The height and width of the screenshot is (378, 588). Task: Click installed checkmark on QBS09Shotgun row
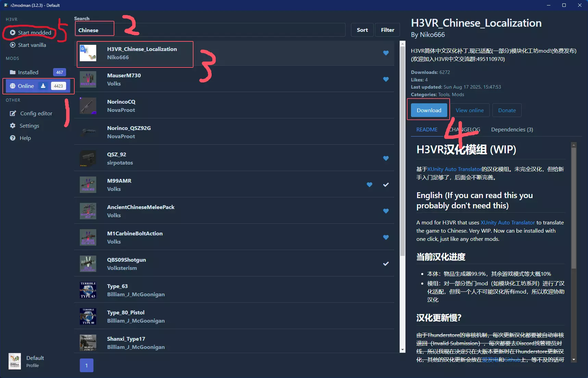tap(386, 264)
